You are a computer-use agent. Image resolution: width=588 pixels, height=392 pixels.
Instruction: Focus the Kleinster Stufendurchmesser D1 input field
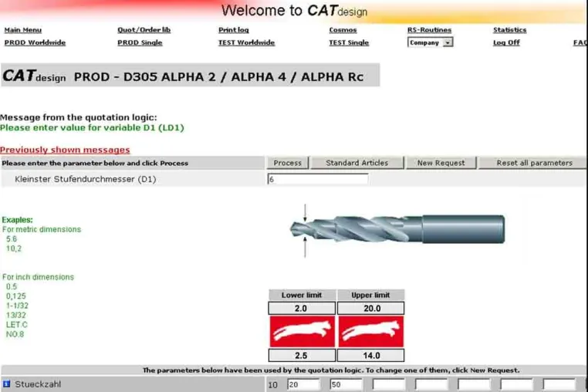click(318, 179)
